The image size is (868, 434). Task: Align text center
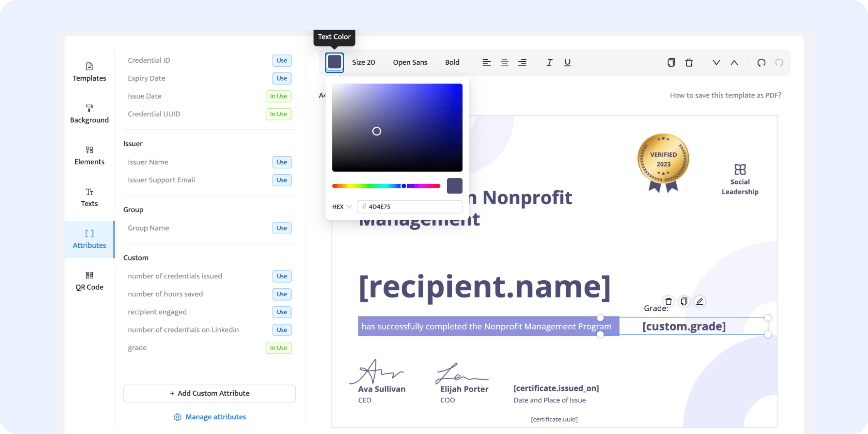coord(504,62)
